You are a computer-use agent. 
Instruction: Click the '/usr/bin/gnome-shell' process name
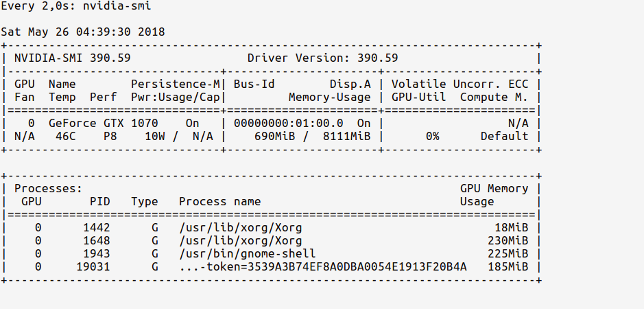pos(248,254)
